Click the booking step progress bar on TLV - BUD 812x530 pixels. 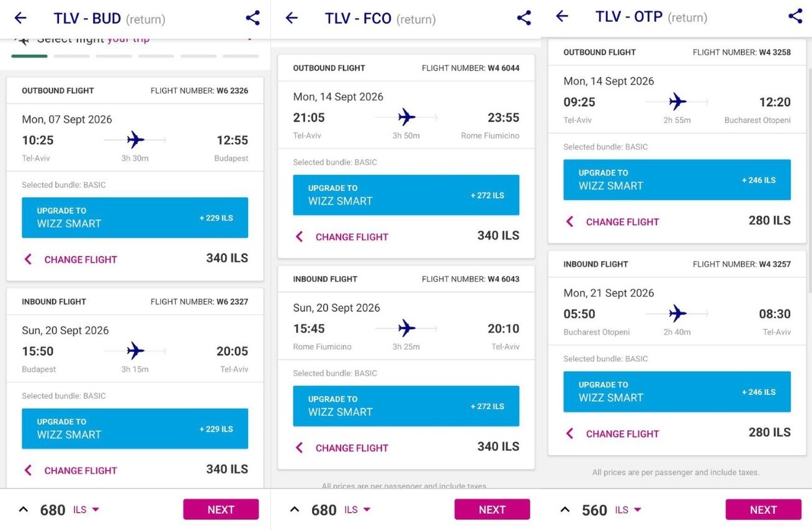[135, 56]
